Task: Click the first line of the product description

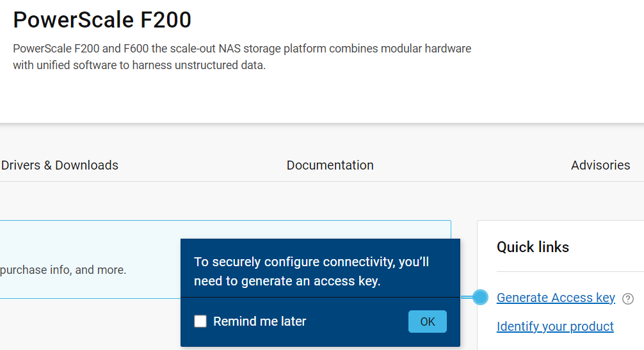Action: click(242, 49)
